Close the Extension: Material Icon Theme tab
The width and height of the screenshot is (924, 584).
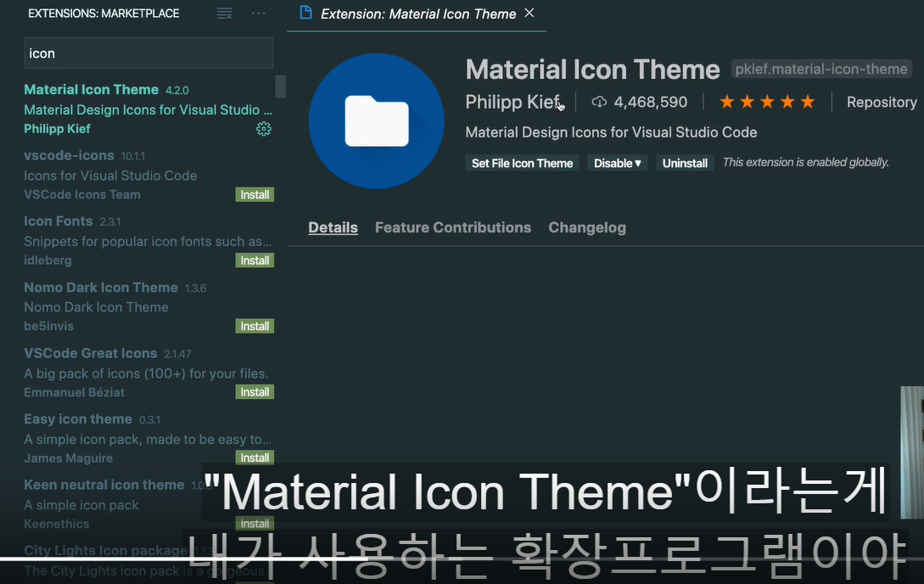[x=529, y=13]
